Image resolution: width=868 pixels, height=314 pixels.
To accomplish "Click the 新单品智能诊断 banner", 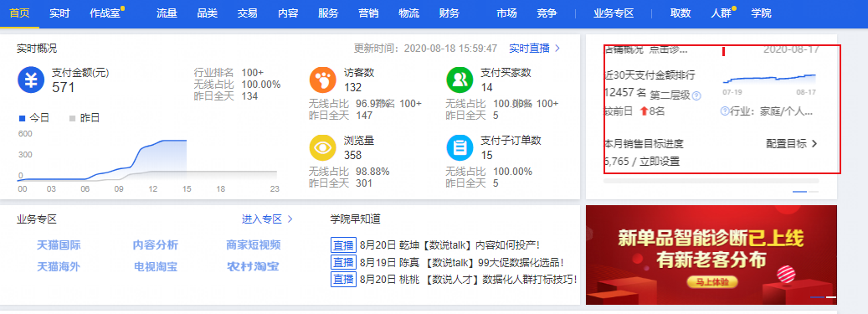I will coord(711,255).
